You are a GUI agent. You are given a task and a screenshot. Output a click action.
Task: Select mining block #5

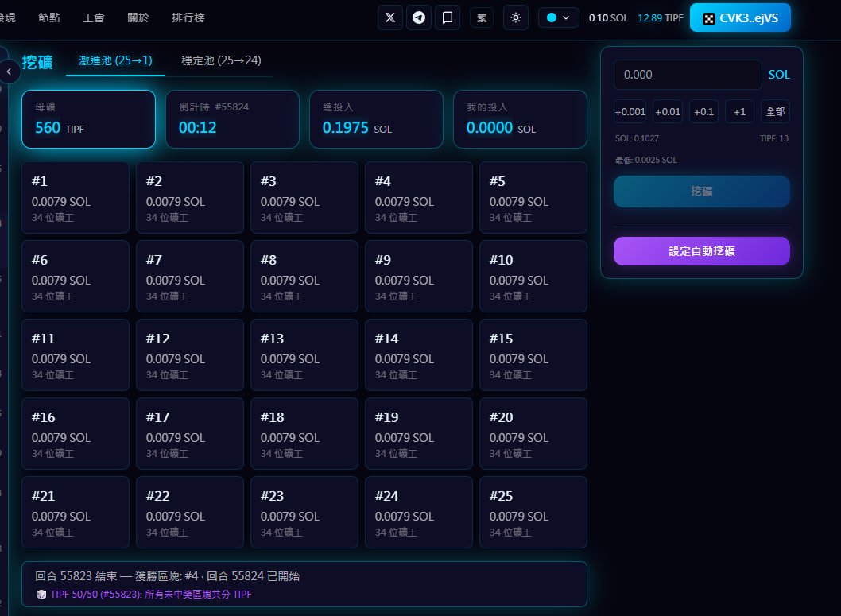pos(533,198)
